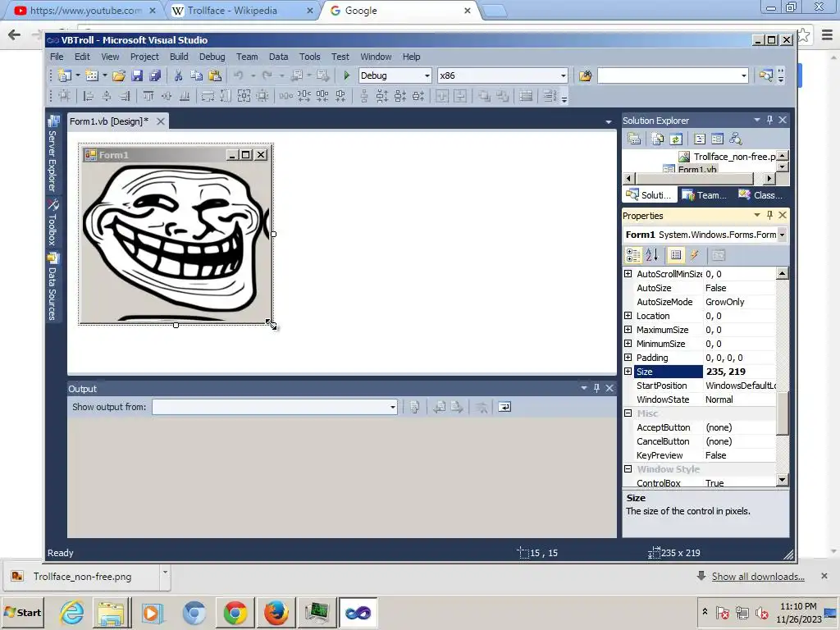The height and width of the screenshot is (630, 840).
Task: Open the Show output from dropdown
Action: click(x=393, y=407)
